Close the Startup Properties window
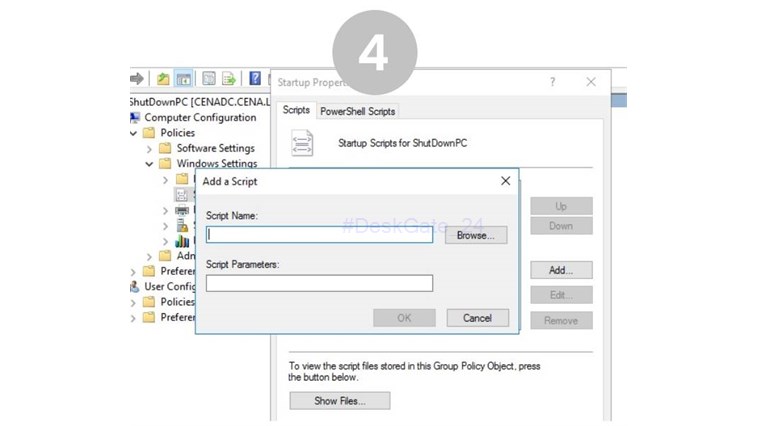Screen dimensions: 758x426 point(591,82)
